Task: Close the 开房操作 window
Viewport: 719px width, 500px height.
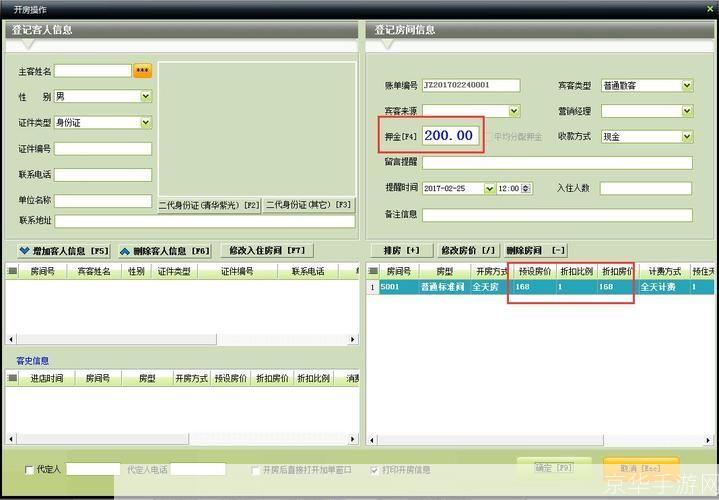Action: (711, 9)
